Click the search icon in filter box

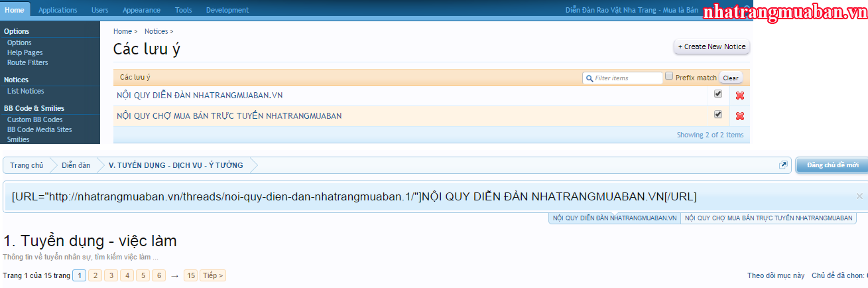click(x=588, y=78)
